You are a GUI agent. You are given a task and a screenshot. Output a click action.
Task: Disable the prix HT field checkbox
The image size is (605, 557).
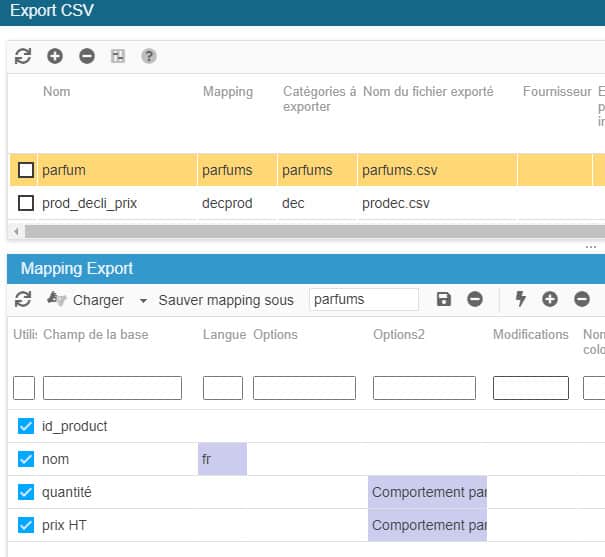coord(26,525)
